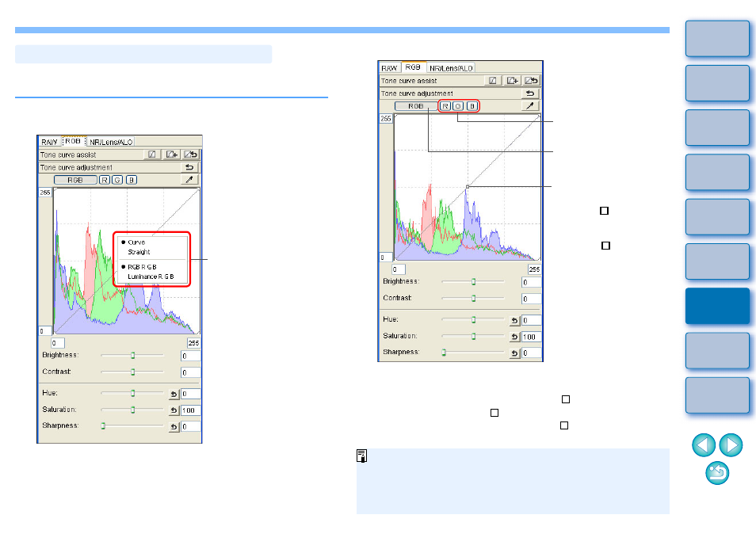This screenshot has width=756, height=534.
Task: Adjust Saturation slider in right palette
Action: click(x=473, y=337)
